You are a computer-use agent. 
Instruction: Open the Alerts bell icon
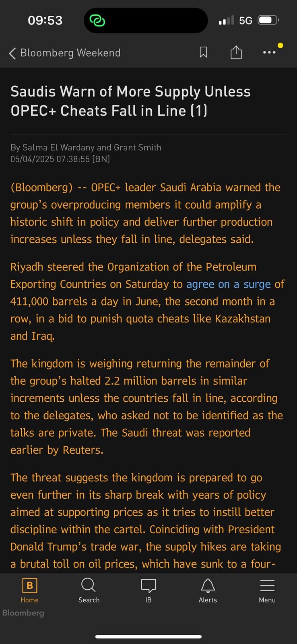click(208, 590)
